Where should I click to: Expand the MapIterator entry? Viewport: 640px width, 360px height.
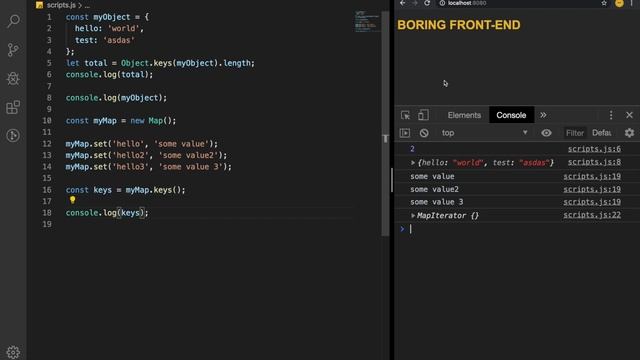tap(413, 216)
